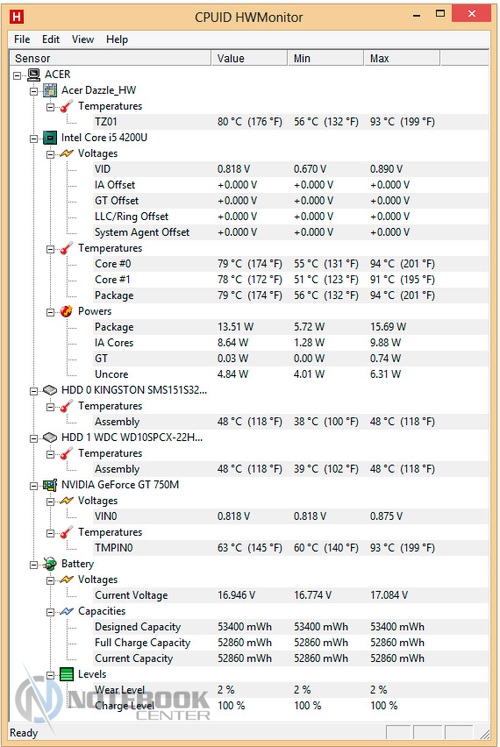Click the NVIDIA GeForce GT 750M card icon
Image resolution: width=500 pixels, height=747 pixels.
click(x=50, y=485)
